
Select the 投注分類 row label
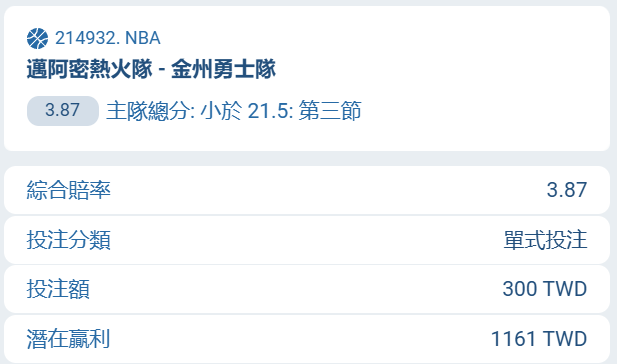click(x=68, y=240)
